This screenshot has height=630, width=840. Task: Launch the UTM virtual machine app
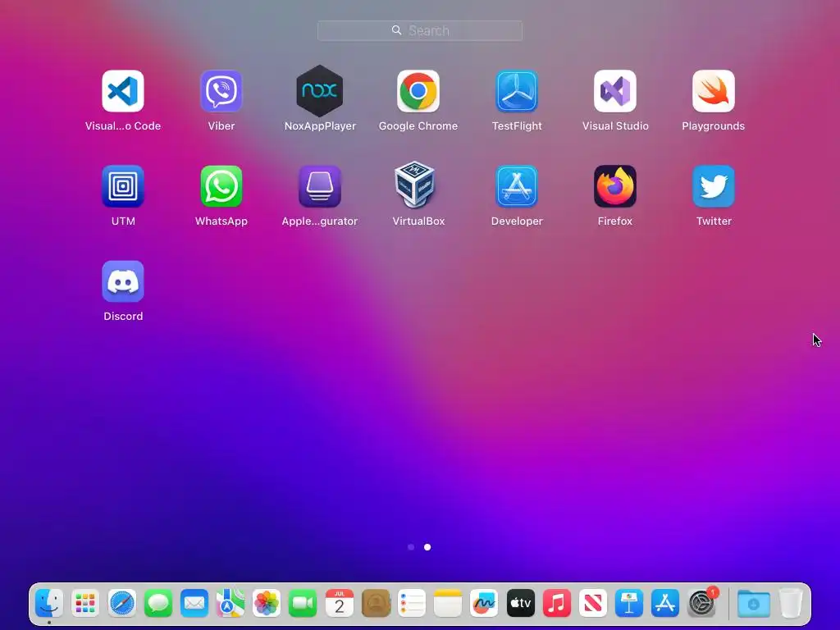[x=123, y=186]
